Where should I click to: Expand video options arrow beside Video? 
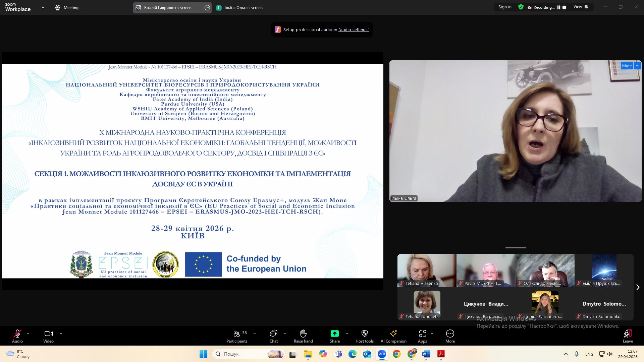[61, 334]
